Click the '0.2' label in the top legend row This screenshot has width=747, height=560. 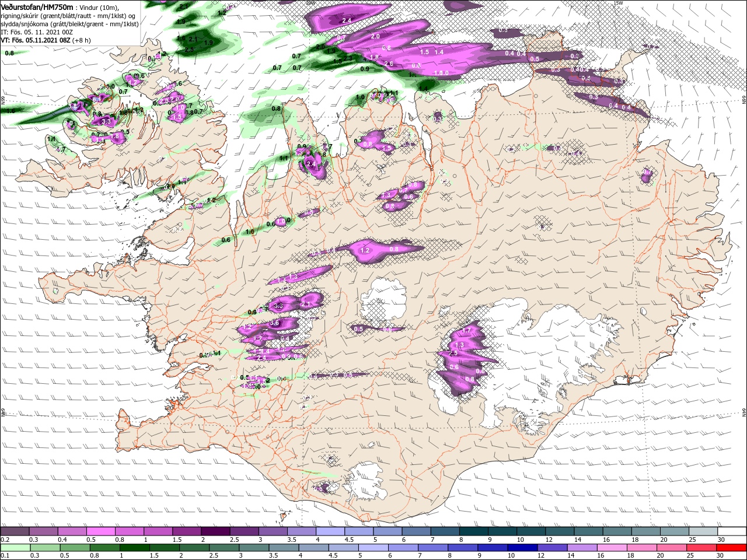pyautogui.click(x=5, y=540)
